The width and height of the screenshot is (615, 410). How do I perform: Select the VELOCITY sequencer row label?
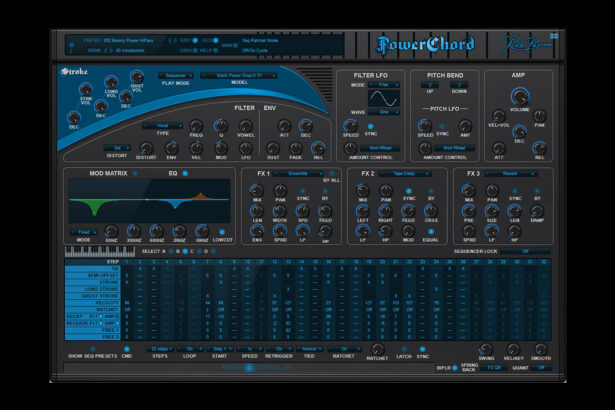pos(93,303)
